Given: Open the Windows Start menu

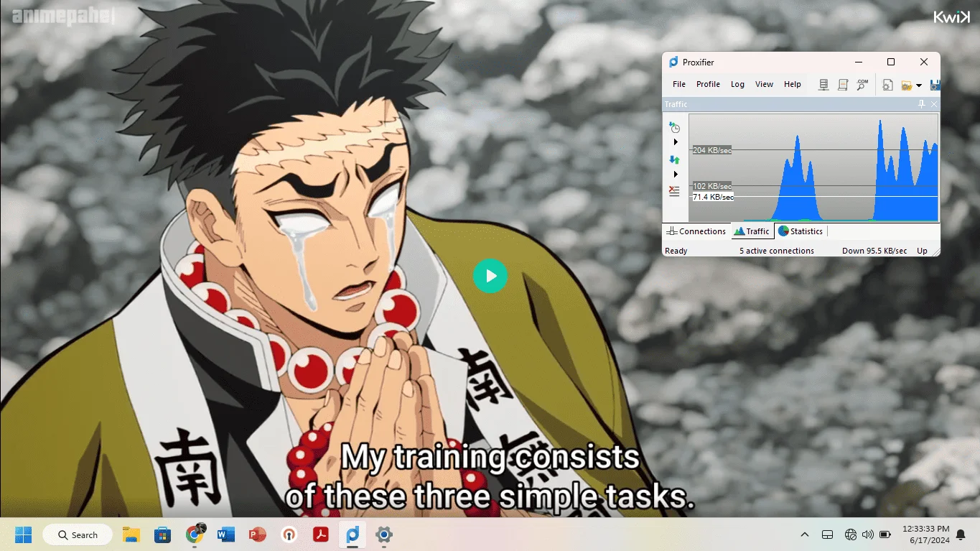Looking at the screenshot, I should click(x=24, y=534).
